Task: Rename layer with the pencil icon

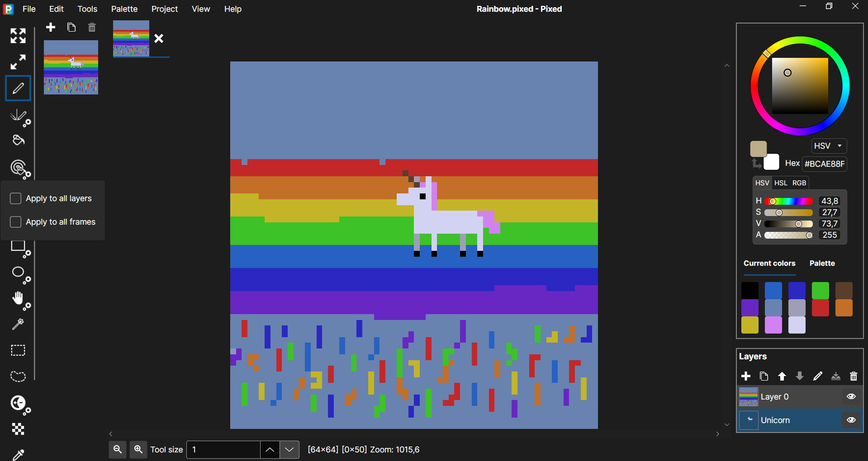Action: (818, 376)
